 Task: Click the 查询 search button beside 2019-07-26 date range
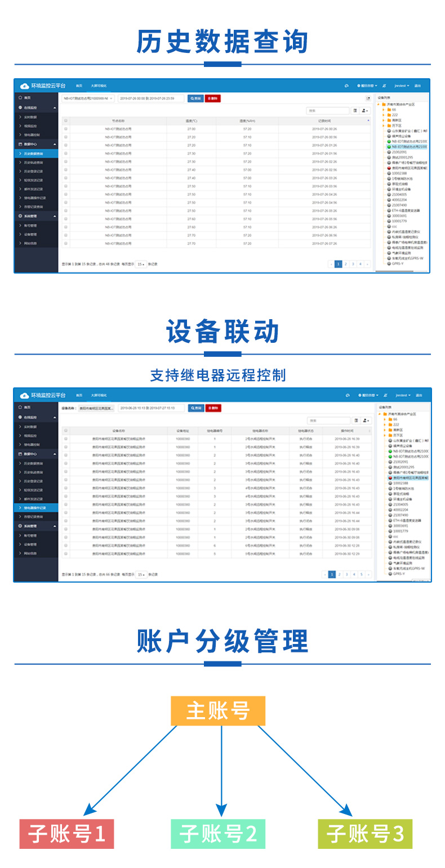pyautogui.click(x=195, y=99)
